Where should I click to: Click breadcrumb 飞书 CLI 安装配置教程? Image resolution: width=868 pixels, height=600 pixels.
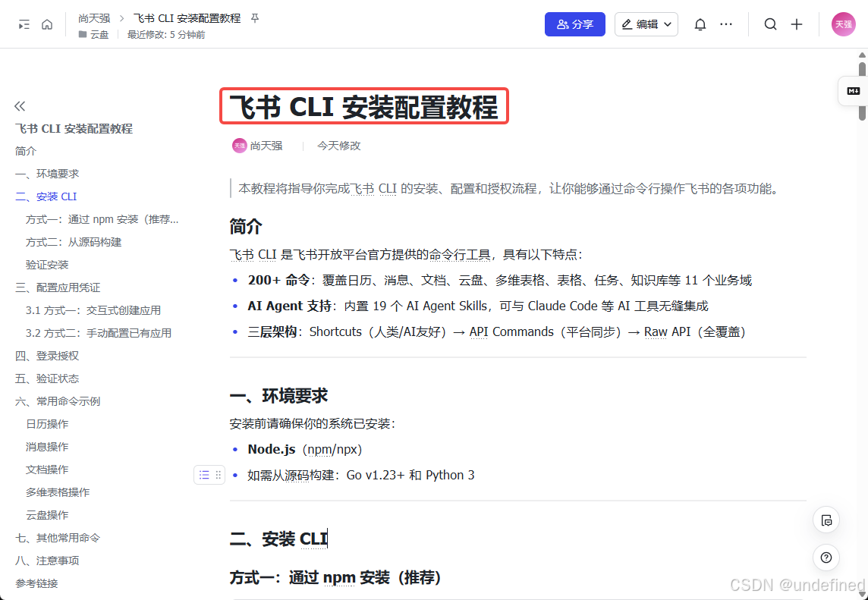(187, 18)
